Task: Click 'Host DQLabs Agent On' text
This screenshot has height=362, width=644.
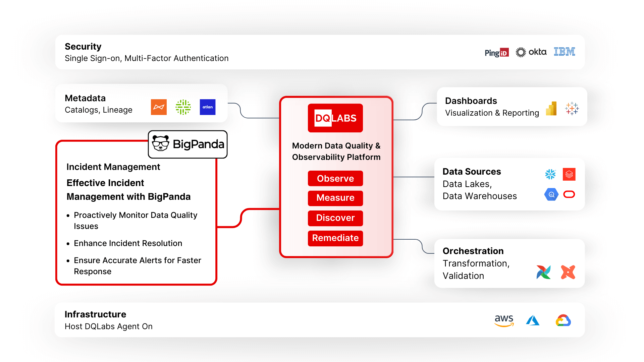Action: pyautogui.click(x=108, y=326)
